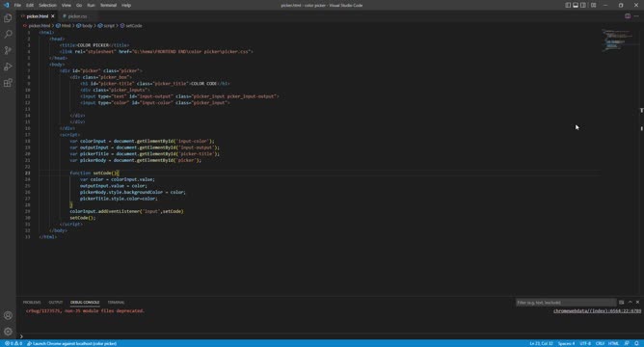Switch to the Output panel tab

tap(56, 303)
